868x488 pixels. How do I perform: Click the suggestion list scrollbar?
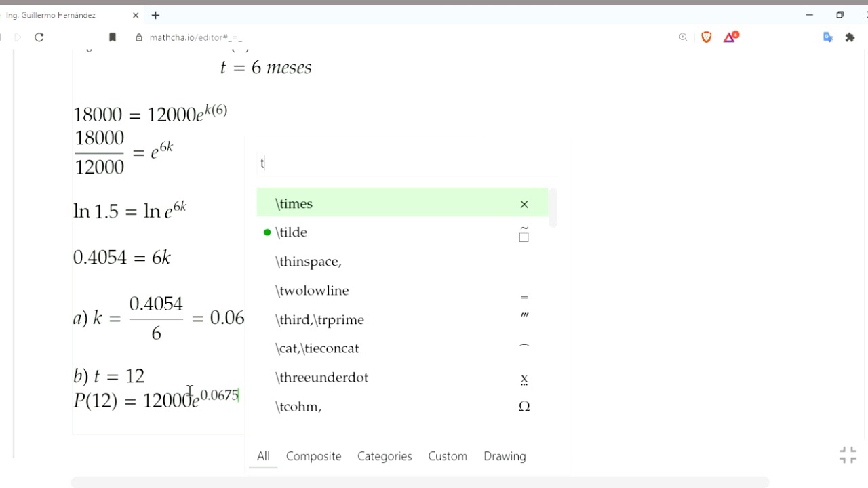553,208
